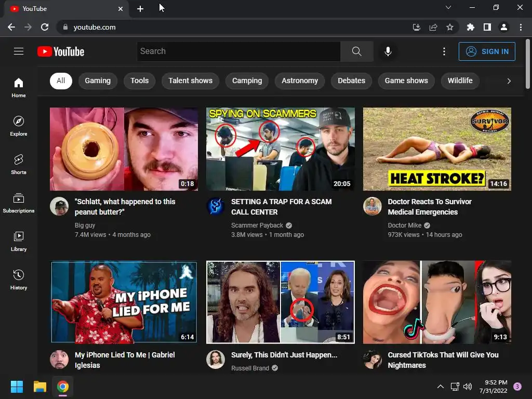532x399 pixels.
Task: Close the YouTube tab
Action: (121, 9)
